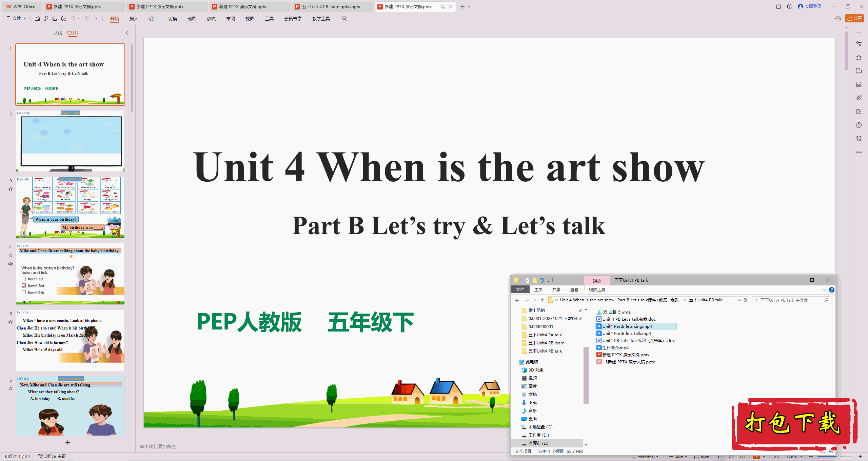Expand Explorer ribbon chevron
This screenshot has width=868, height=461.
pyautogui.click(x=824, y=290)
